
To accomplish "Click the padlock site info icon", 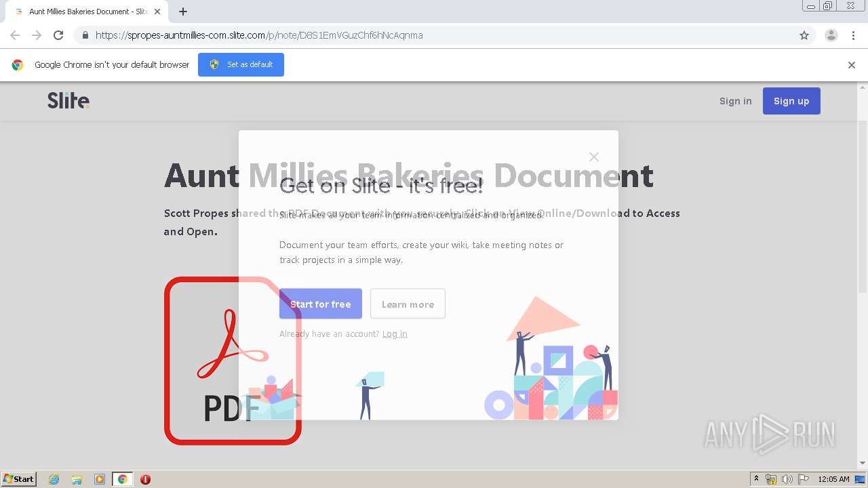I will point(85,35).
